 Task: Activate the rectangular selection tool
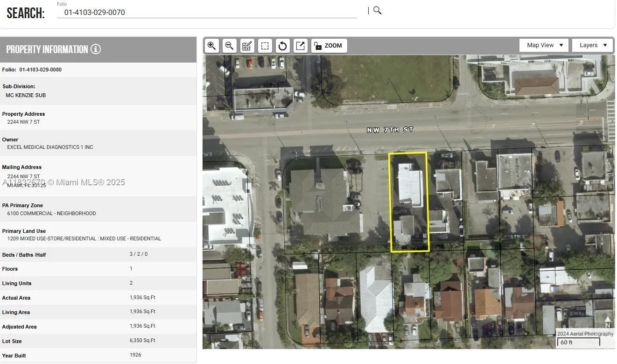click(x=265, y=45)
